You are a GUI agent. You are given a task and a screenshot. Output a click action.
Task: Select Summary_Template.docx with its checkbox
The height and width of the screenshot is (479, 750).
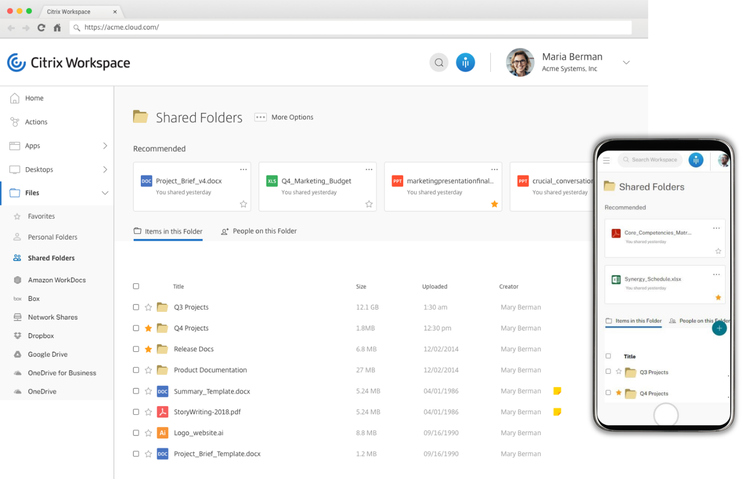point(136,391)
